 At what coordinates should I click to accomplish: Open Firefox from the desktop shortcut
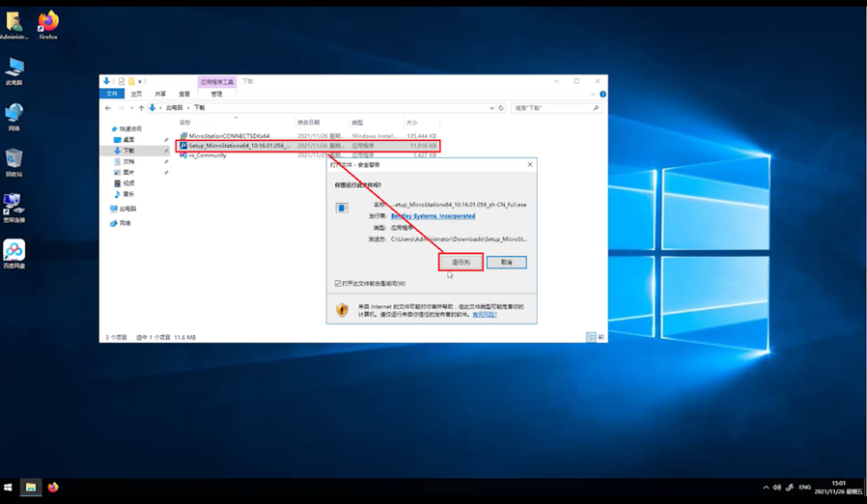point(48,24)
